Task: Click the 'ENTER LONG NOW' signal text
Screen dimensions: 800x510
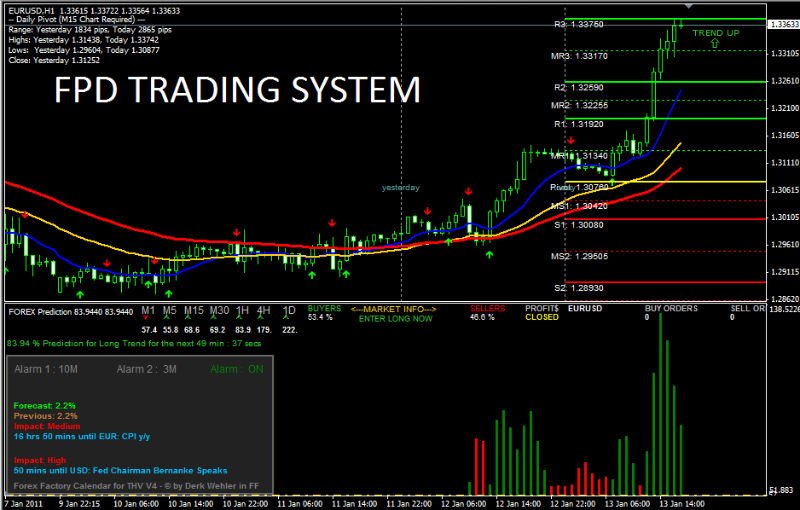Action: 395,319
